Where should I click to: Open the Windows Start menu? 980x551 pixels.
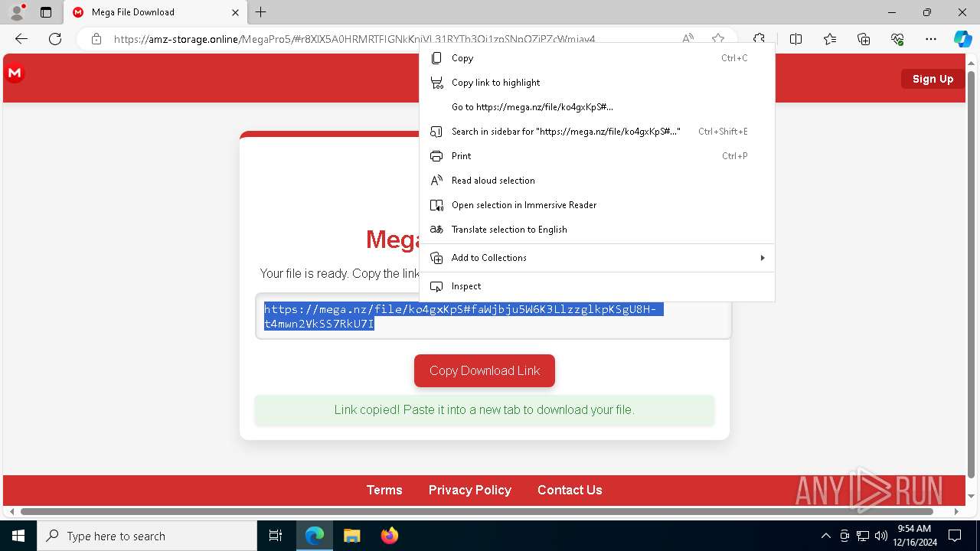(x=18, y=536)
